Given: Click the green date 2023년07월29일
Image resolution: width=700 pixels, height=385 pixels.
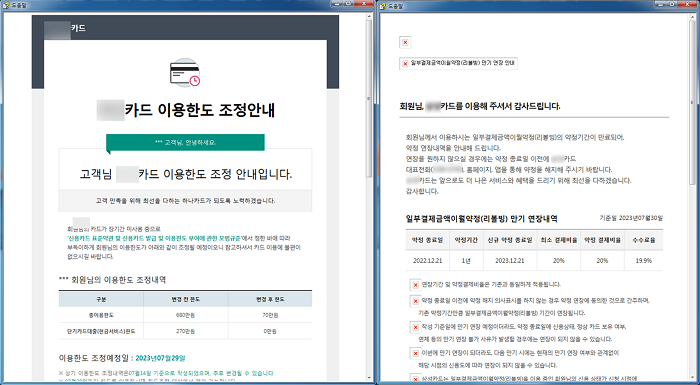Looking at the screenshot, I should click(160, 358).
